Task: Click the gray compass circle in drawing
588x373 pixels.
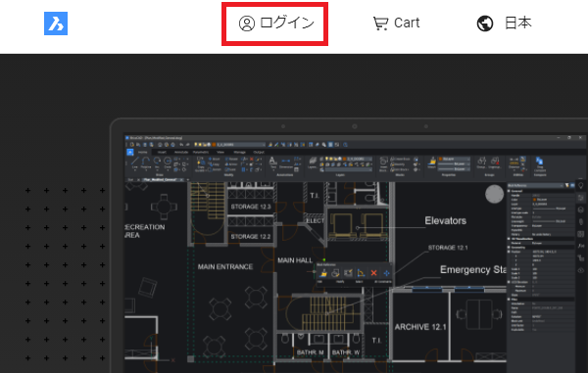Action: [494, 194]
